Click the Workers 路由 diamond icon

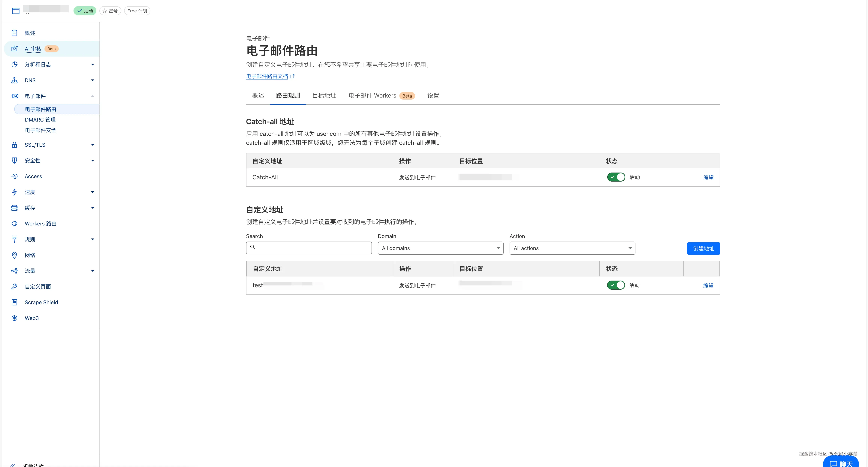tap(14, 224)
